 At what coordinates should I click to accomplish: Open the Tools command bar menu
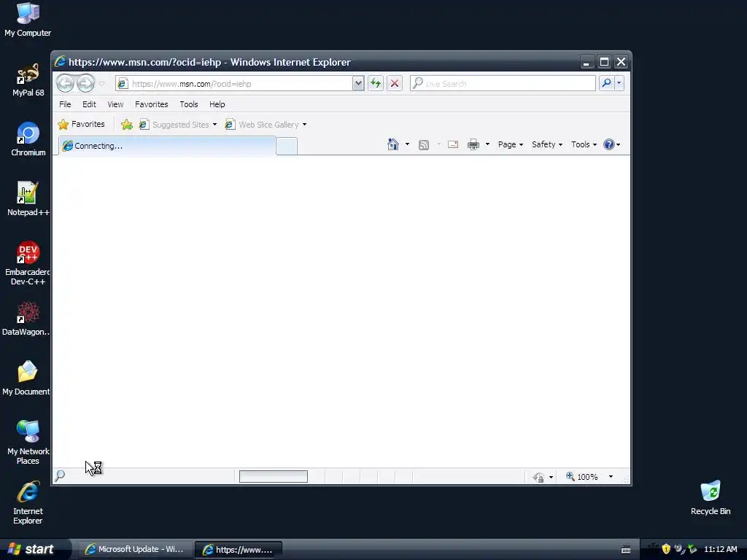point(584,144)
